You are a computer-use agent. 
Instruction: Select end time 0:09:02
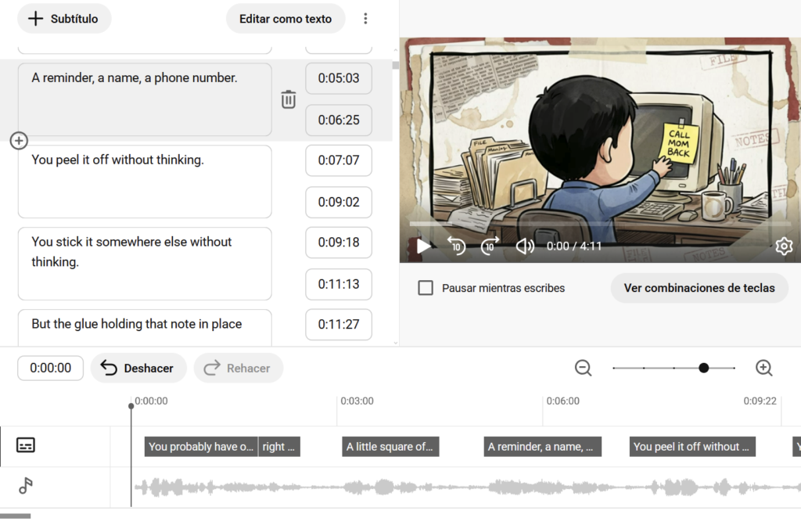[339, 203]
